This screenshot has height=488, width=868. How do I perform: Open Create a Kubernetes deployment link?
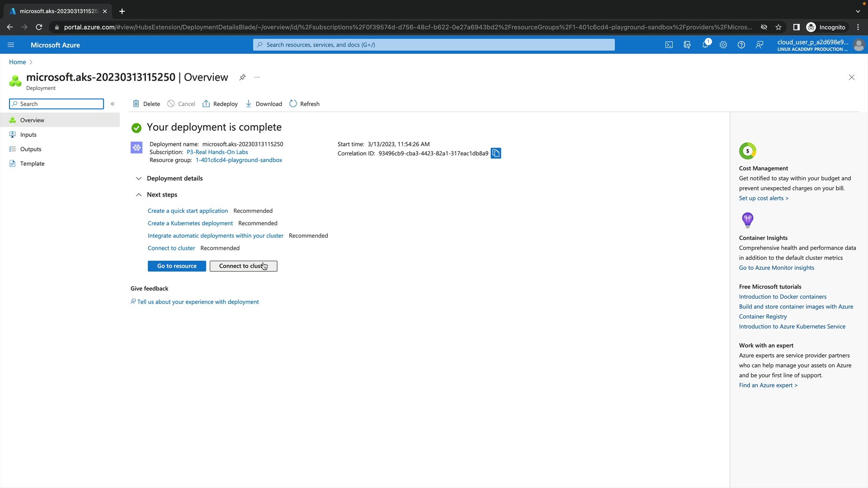click(x=190, y=223)
